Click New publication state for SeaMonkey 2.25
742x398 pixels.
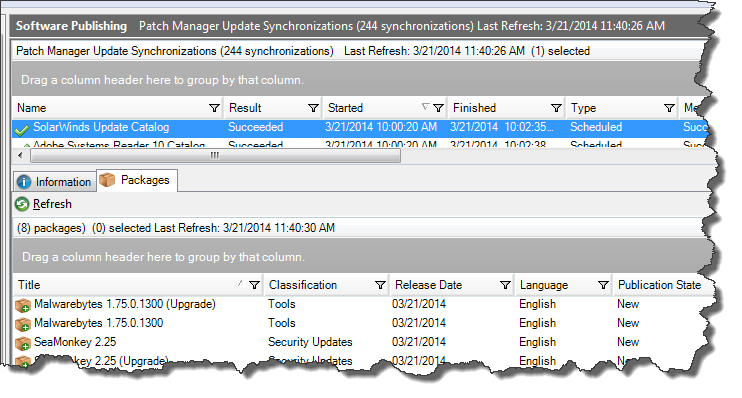[x=628, y=342]
